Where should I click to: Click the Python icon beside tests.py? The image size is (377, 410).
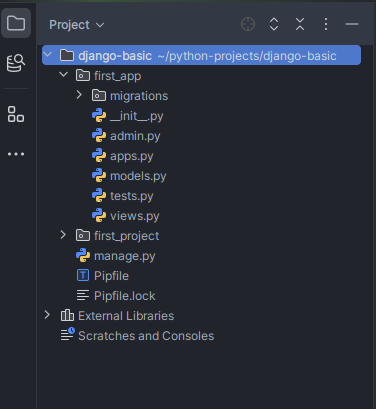point(99,196)
